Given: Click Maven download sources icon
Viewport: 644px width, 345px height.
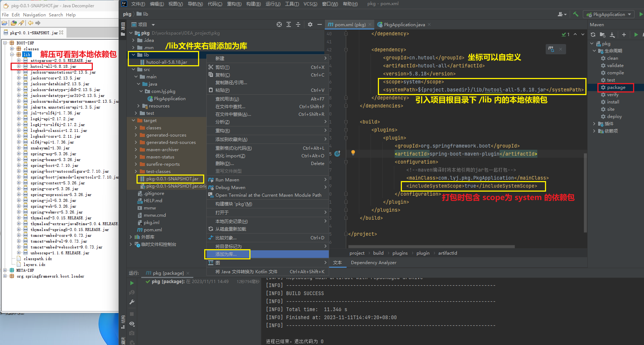Looking at the screenshot, I should tap(612, 35).
